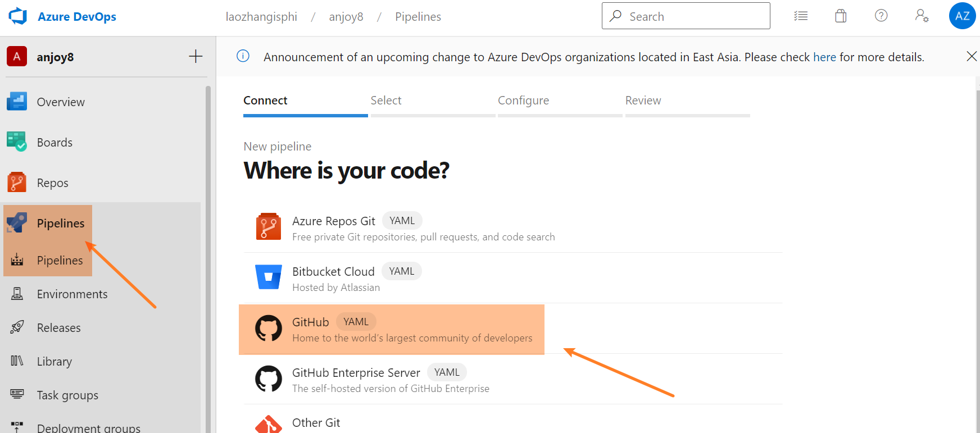Open the User settings icon

click(922, 16)
